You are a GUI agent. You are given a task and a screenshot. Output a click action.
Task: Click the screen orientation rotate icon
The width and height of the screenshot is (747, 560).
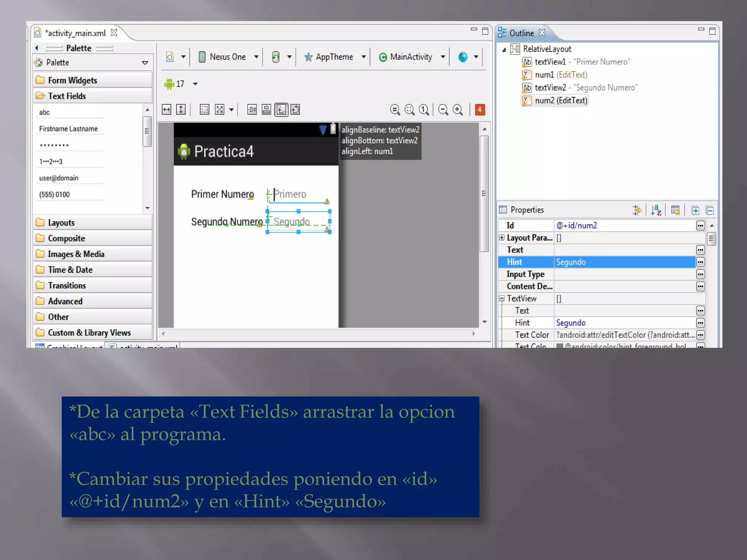pyautogui.click(x=276, y=57)
